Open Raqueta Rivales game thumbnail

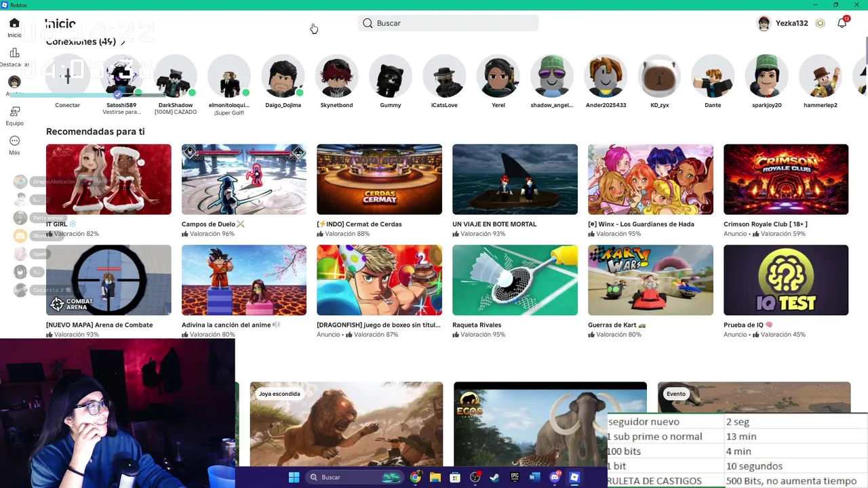pyautogui.click(x=515, y=280)
